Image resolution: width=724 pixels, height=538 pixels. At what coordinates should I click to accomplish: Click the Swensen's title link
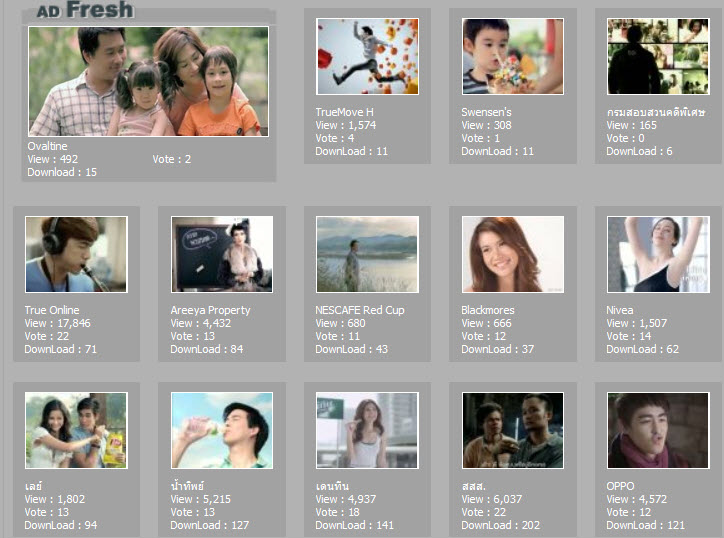pos(486,112)
